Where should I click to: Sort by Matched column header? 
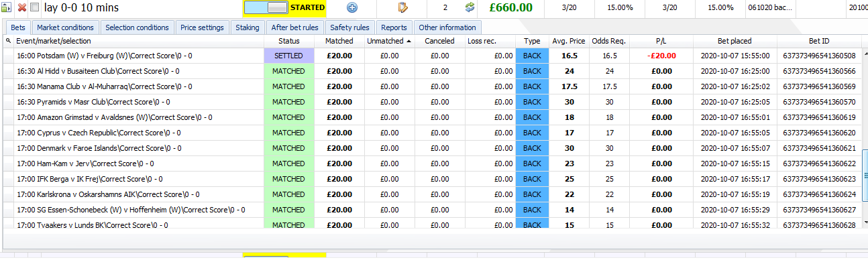[x=339, y=41]
